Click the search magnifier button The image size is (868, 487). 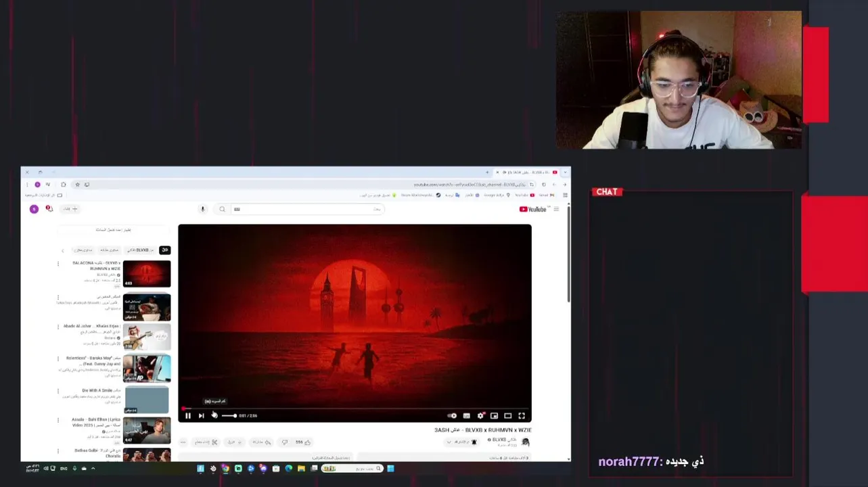tap(222, 210)
